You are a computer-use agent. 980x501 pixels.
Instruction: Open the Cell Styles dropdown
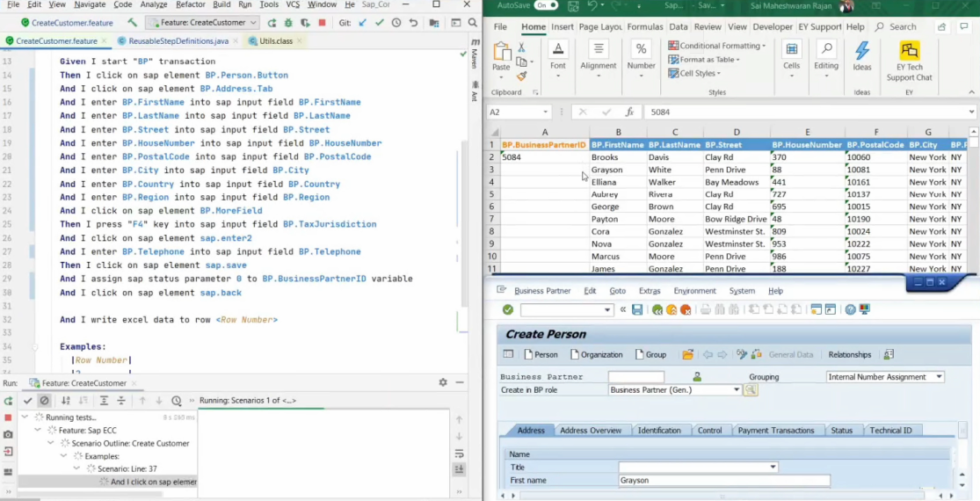(x=695, y=73)
